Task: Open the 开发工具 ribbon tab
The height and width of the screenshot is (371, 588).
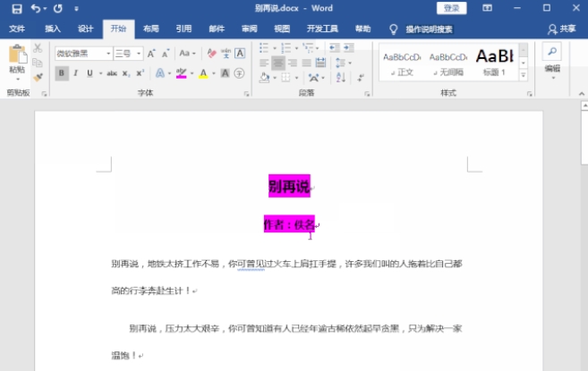Action: tap(322, 29)
